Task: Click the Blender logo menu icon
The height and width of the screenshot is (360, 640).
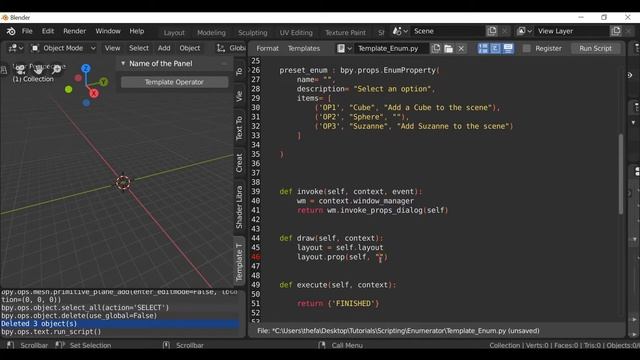Action: click(11, 31)
